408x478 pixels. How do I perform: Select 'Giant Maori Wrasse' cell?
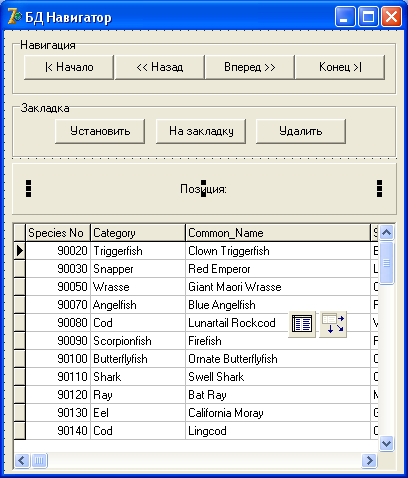[x=278, y=287]
